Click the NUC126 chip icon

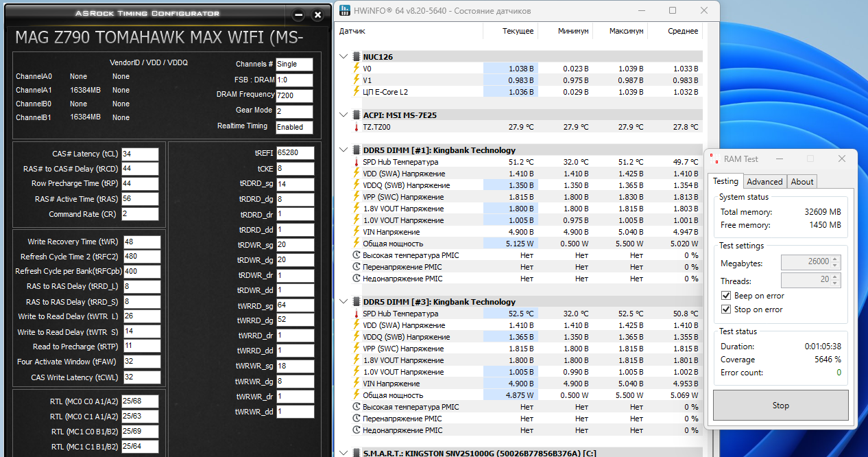[x=357, y=57]
